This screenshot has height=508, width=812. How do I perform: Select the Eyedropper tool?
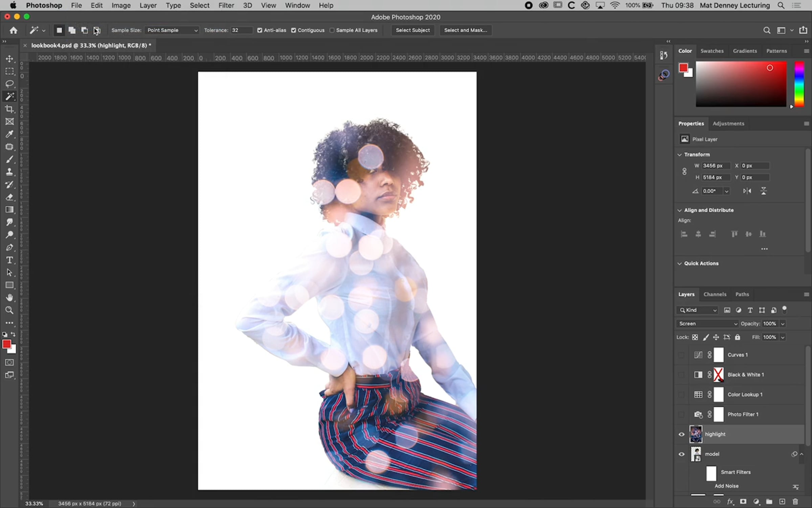(x=9, y=134)
